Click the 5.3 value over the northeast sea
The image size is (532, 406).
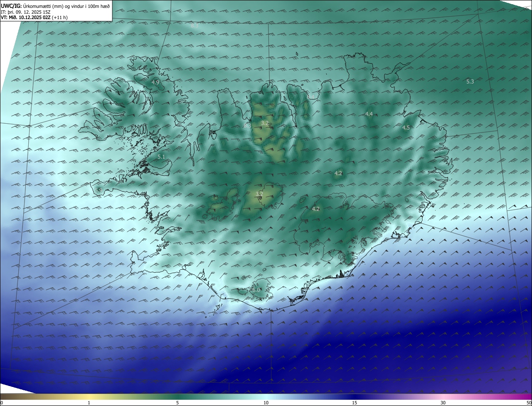[x=470, y=81]
